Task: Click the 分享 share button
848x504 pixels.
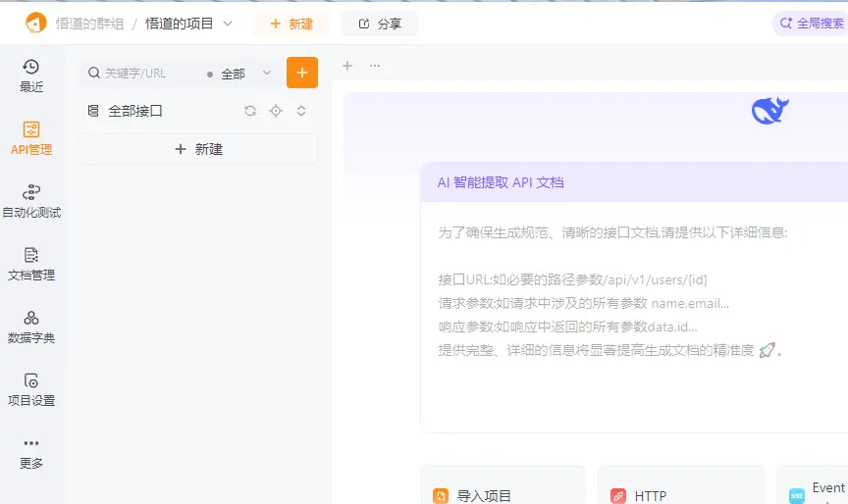Action: [x=380, y=24]
